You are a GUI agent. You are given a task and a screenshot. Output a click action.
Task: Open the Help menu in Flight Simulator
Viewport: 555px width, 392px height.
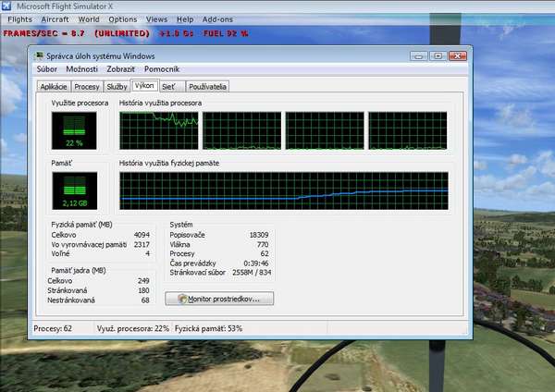click(x=185, y=19)
